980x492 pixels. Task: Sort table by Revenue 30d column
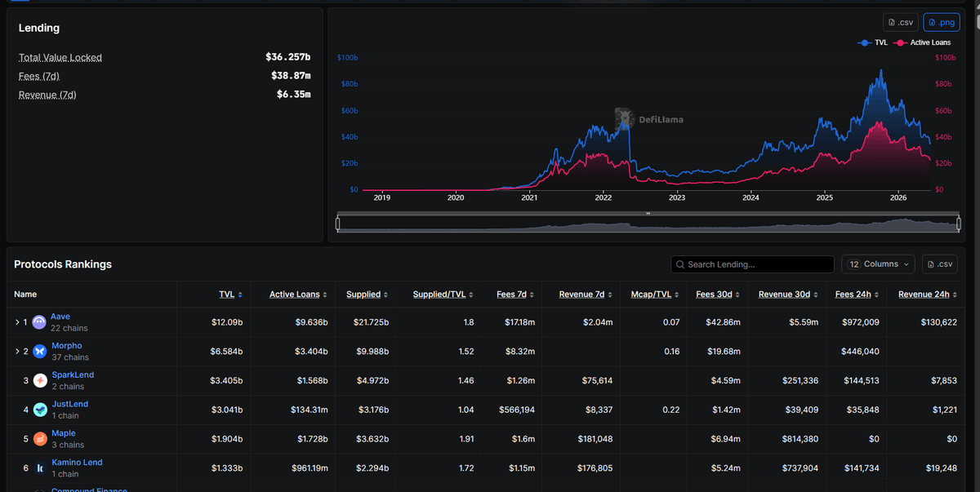tap(788, 295)
